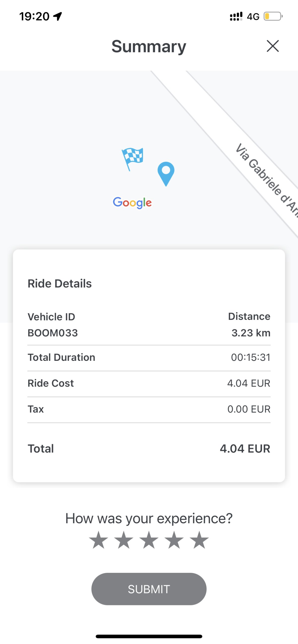Tap the Ride Cost 4.04 EUR value
Image resolution: width=298 pixels, height=644 pixels.
[248, 383]
